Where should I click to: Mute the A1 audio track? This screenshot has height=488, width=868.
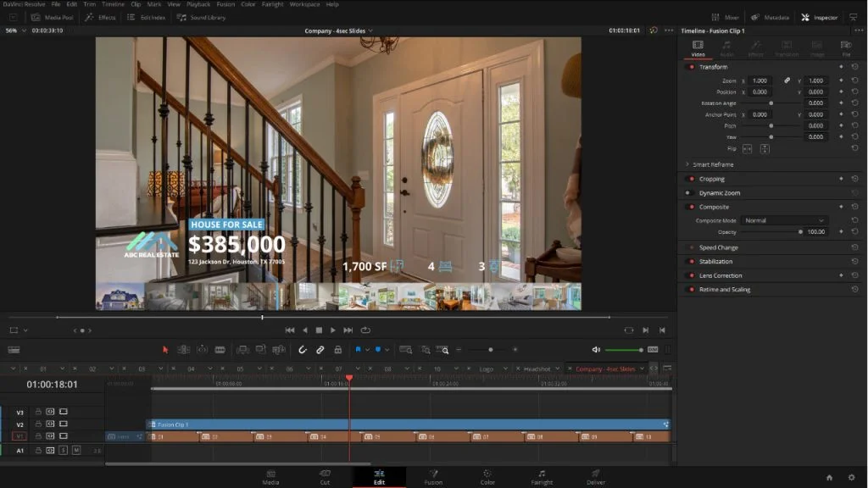[x=76, y=451]
